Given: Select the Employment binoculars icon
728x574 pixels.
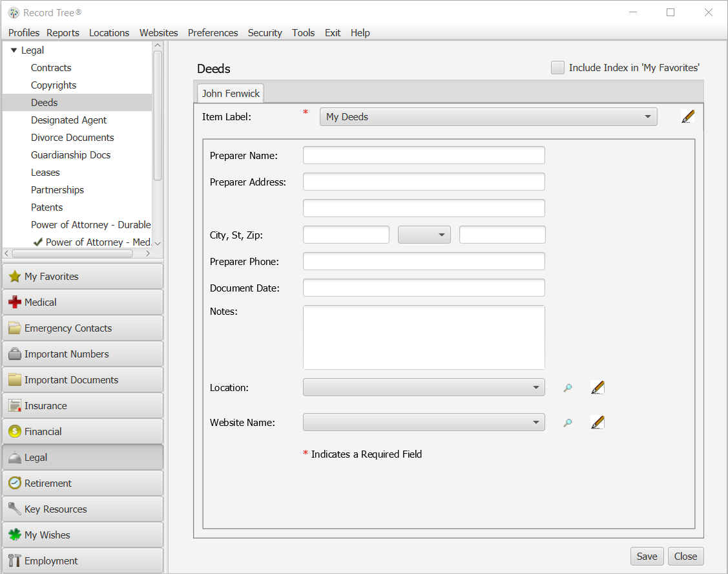Looking at the screenshot, I should [x=14, y=560].
